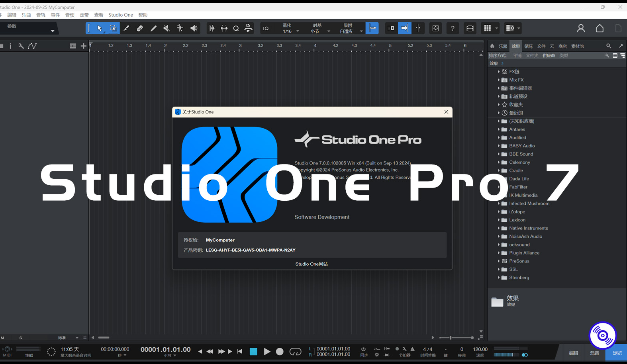Click the Play button in transport
Image resolution: width=627 pixels, height=364 pixels.
[267, 352]
